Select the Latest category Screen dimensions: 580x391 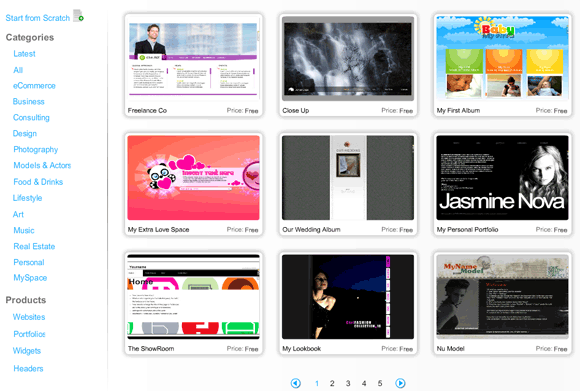coord(24,54)
